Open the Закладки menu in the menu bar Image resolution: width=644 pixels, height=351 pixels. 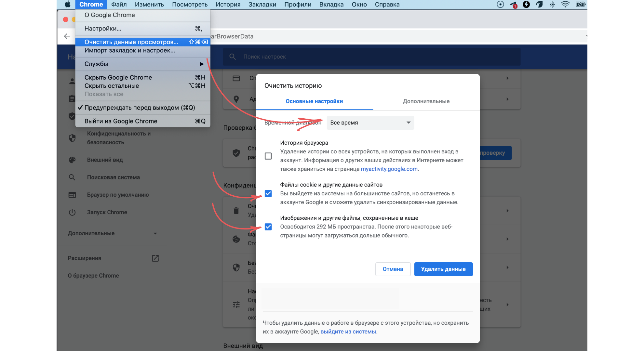262,5
